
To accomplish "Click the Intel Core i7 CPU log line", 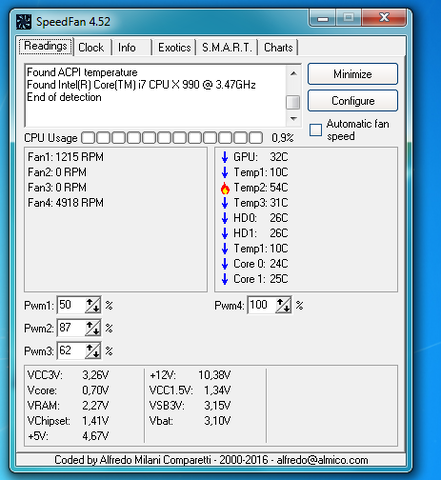I will pos(141,85).
